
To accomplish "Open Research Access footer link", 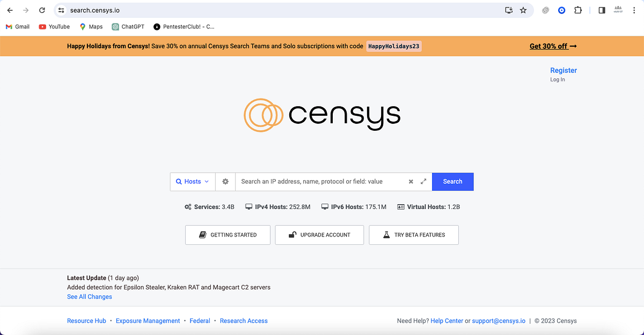I will click(244, 321).
